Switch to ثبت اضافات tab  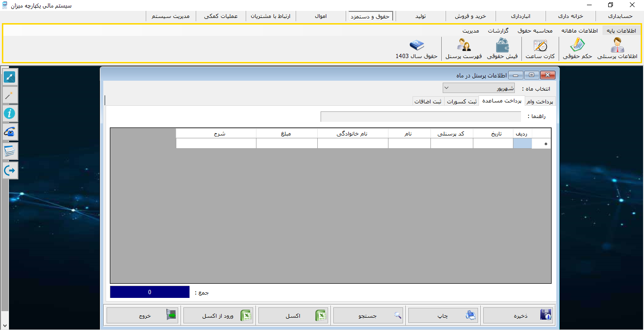[428, 102]
